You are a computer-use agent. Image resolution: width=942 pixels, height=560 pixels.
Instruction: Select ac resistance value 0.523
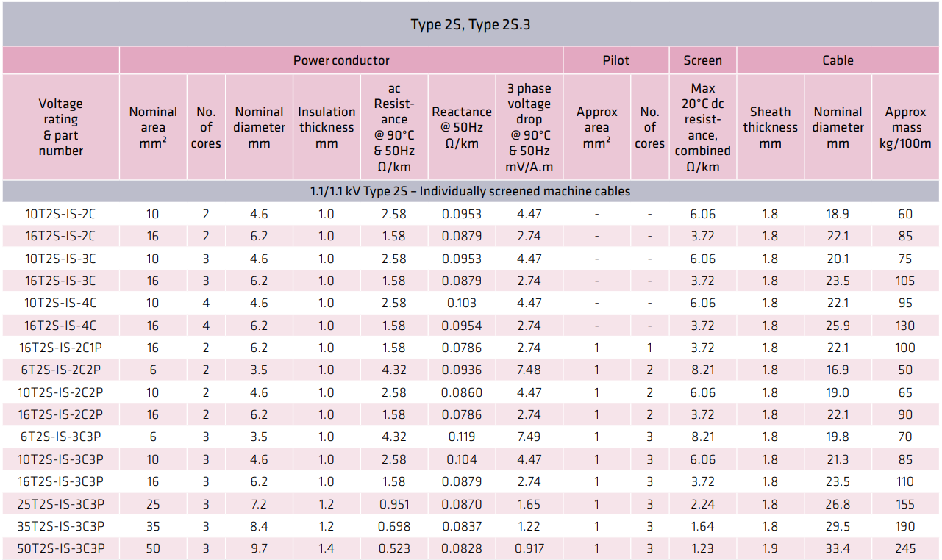point(394,548)
